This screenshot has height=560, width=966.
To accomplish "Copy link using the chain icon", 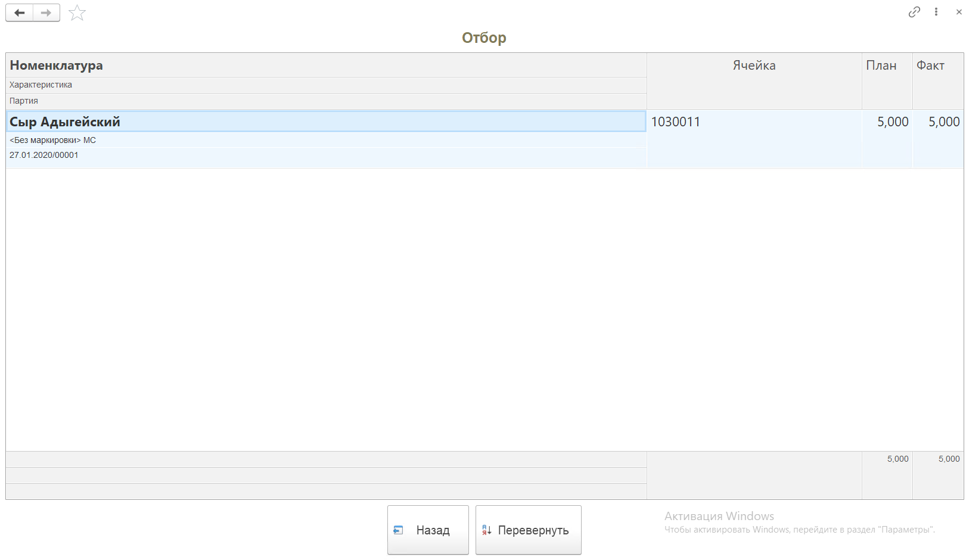I will (x=914, y=12).
